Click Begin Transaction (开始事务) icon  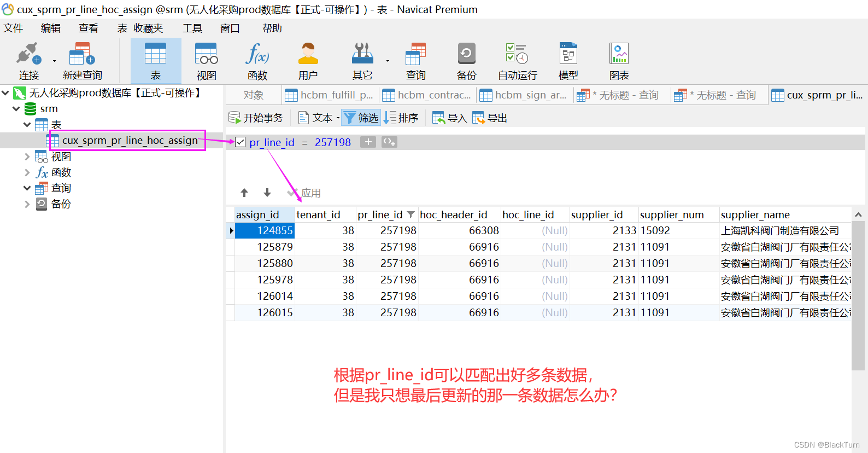coord(234,118)
